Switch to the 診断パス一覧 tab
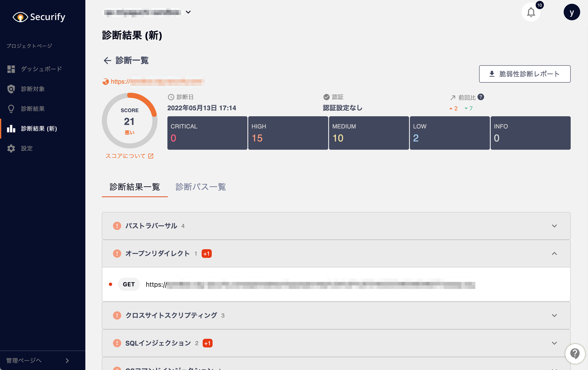This screenshot has height=370, width=588. [201, 187]
